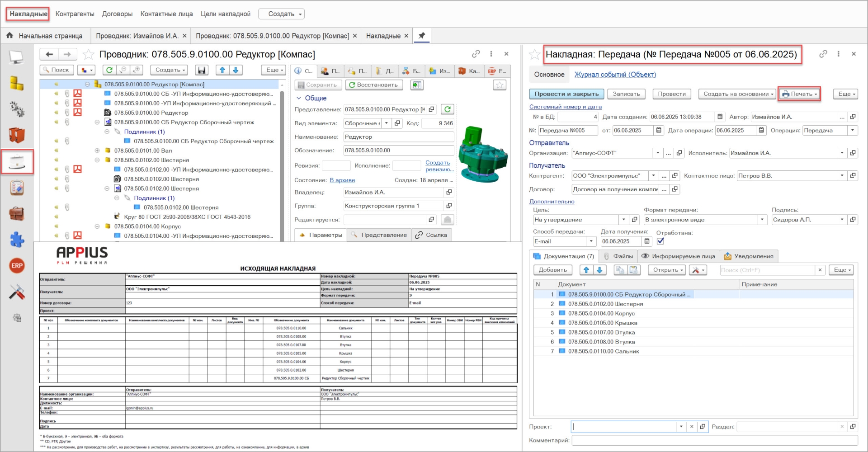Toggle the Отработана checkbox

(x=660, y=241)
